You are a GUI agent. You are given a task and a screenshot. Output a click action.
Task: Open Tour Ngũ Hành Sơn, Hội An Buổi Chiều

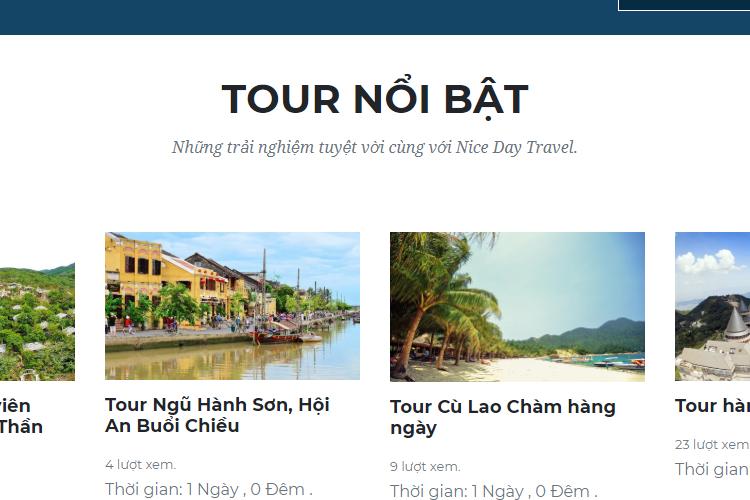218,415
